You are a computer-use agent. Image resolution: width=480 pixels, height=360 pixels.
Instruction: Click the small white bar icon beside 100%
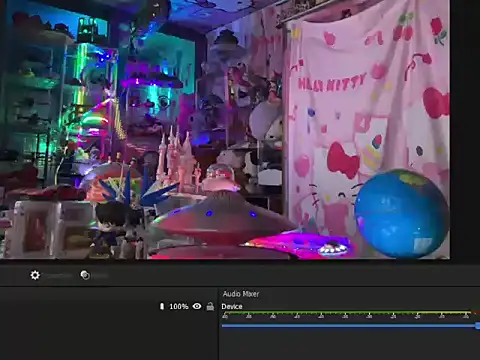(x=162, y=306)
